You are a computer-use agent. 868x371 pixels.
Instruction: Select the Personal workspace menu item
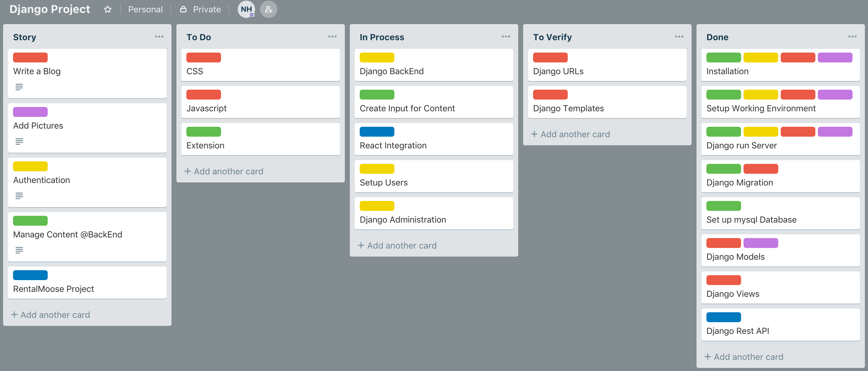[145, 9]
